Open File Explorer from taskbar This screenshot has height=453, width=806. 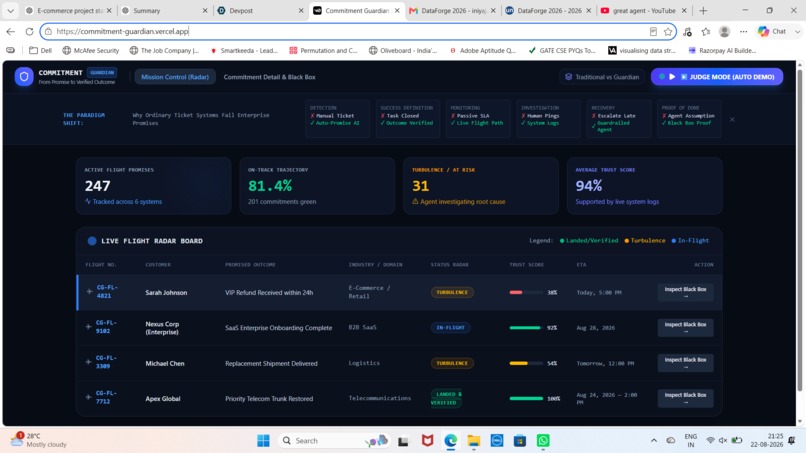473,441
